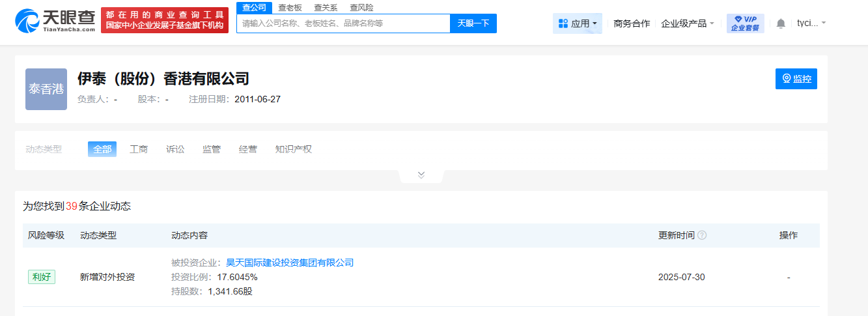Expand filters with double-chevron arrow

click(421, 175)
